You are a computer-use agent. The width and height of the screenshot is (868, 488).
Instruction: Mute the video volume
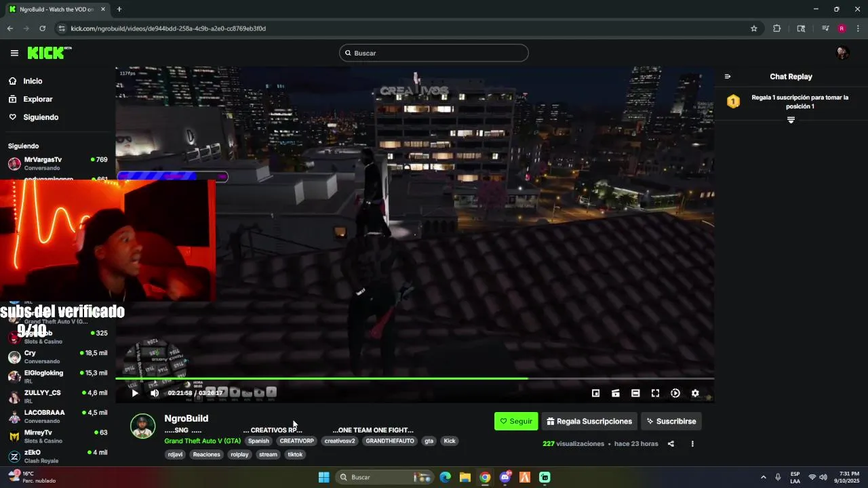click(x=155, y=393)
